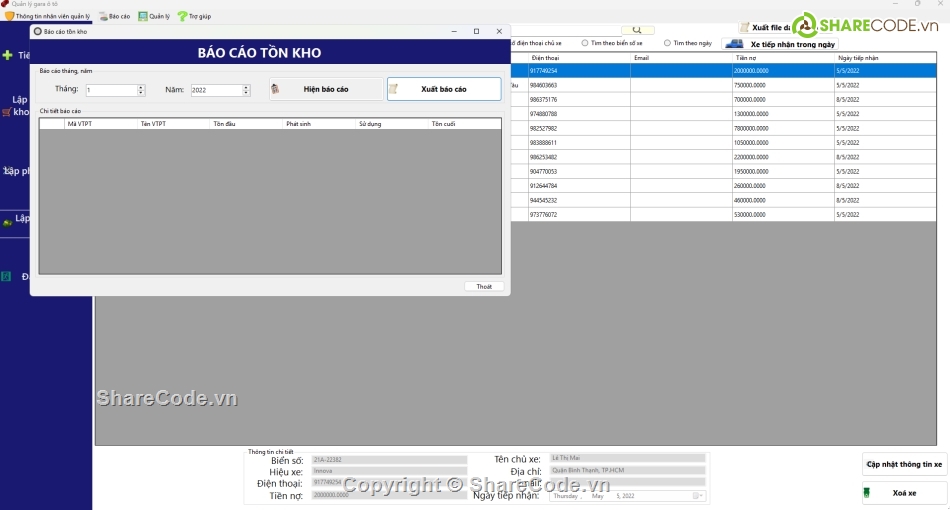Click the trash icon on Xoá xe button
This screenshot has height=510, width=950.
point(867,493)
